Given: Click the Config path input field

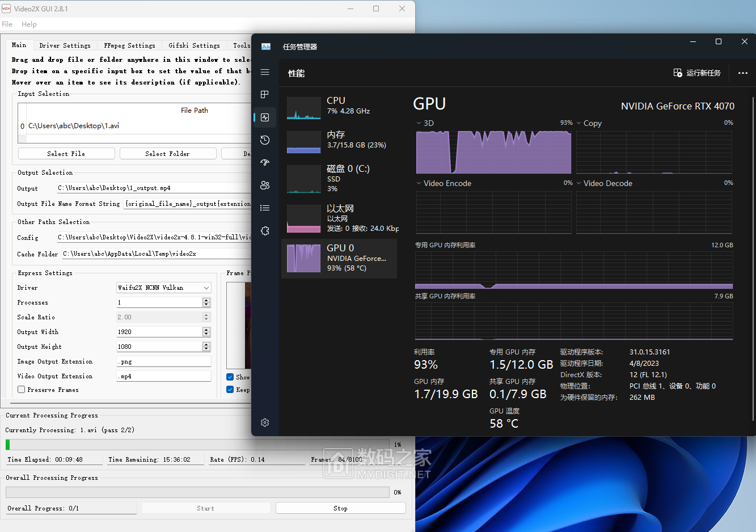Looking at the screenshot, I should (154, 237).
